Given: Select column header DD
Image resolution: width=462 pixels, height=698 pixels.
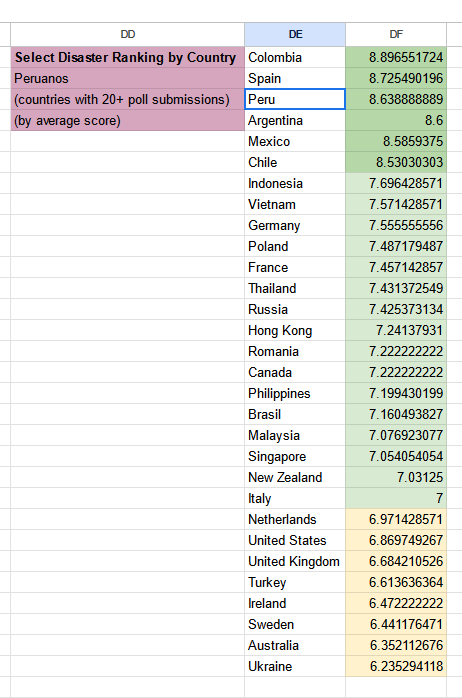Looking at the screenshot, I should pos(128,34).
